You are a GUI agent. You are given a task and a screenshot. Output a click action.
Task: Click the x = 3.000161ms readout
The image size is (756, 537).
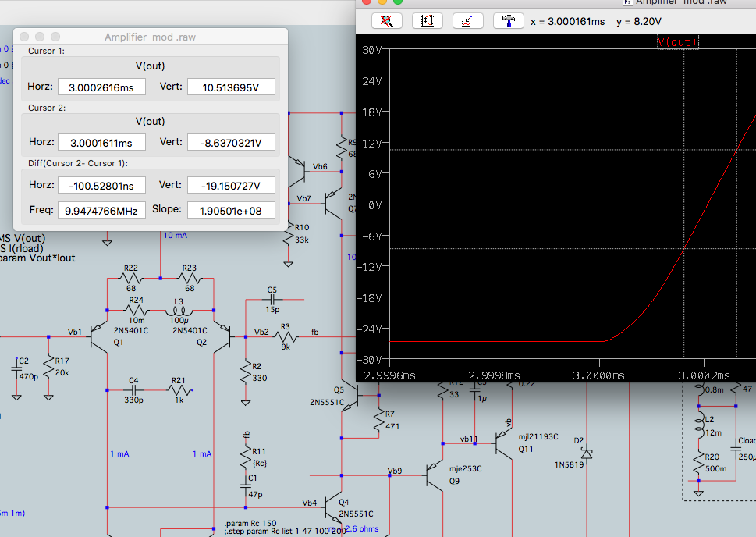tap(567, 22)
